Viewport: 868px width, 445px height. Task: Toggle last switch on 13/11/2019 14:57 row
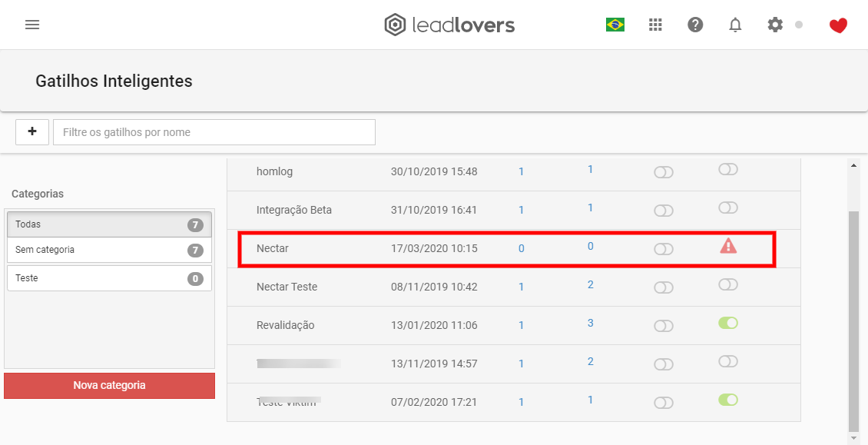click(728, 361)
